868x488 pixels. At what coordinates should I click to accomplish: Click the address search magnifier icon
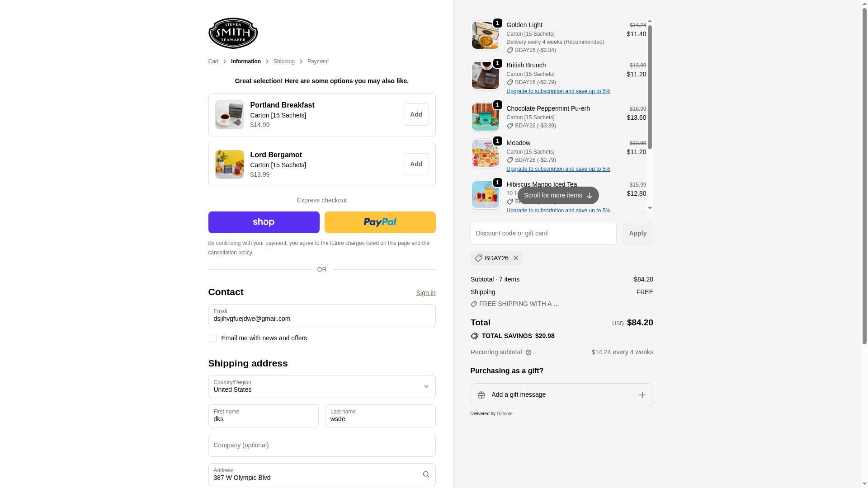tap(426, 474)
